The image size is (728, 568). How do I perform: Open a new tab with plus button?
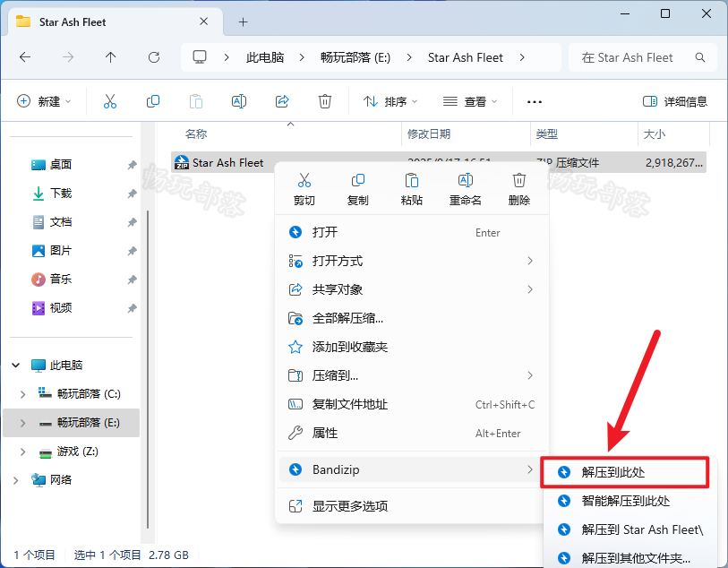(x=244, y=22)
